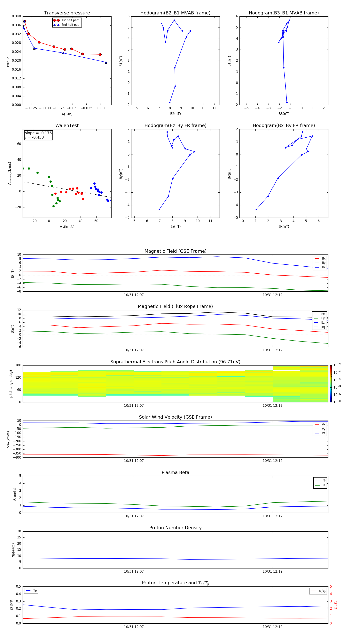Click the 'Bx' legend entry in GSE magnetic field
This screenshot has height=644, width=351.
[320, 259]
